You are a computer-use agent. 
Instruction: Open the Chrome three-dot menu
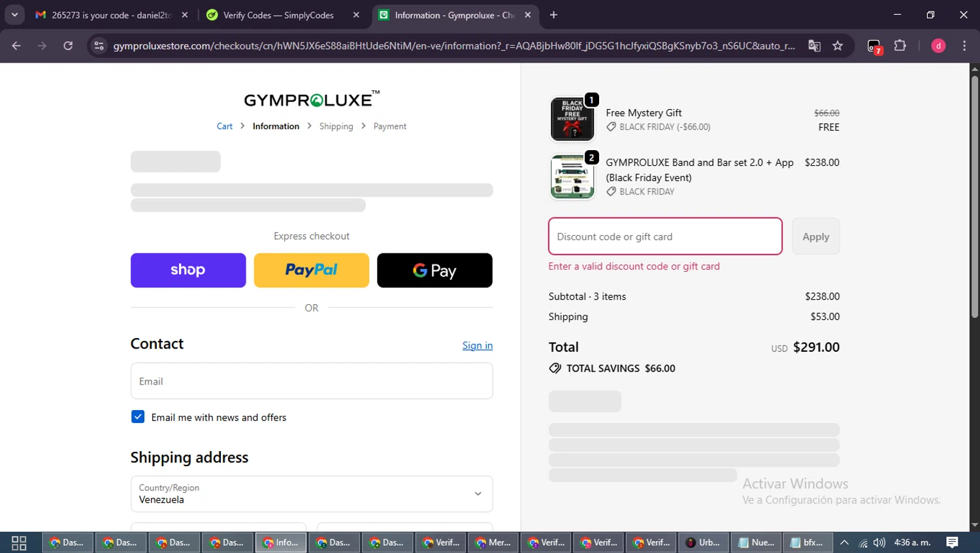coord(964,46)
